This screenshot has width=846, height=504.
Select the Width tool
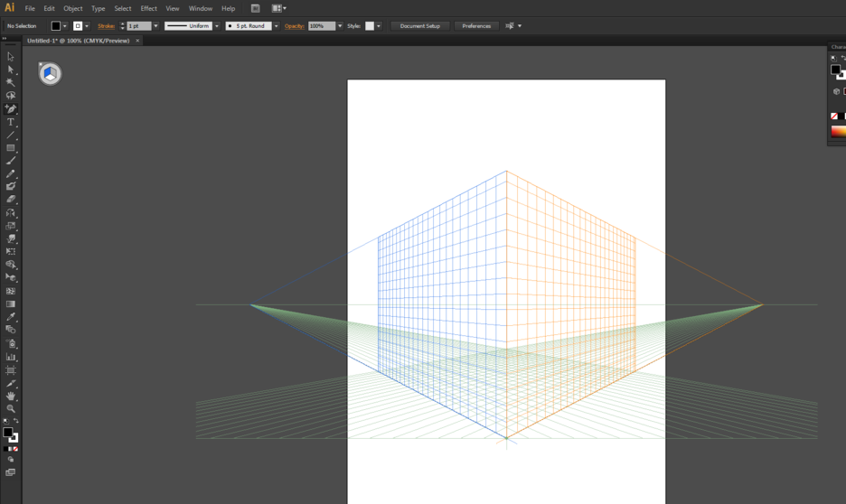pos(10,238)
